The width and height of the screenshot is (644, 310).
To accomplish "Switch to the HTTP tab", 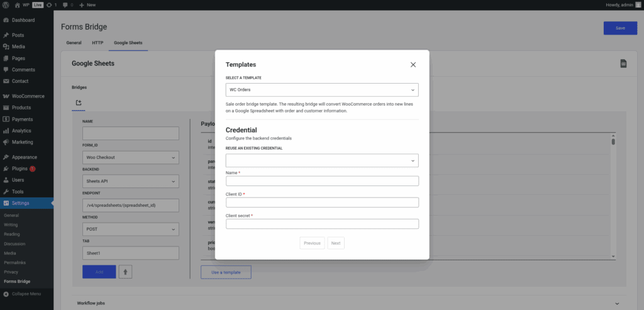I will pos(97,43).
